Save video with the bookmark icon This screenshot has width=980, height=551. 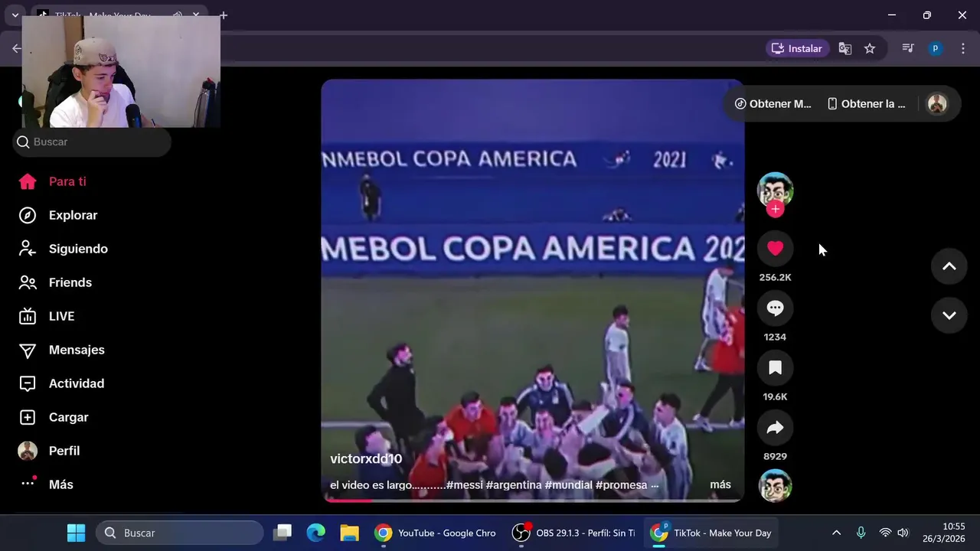click(x=775, y=367)
